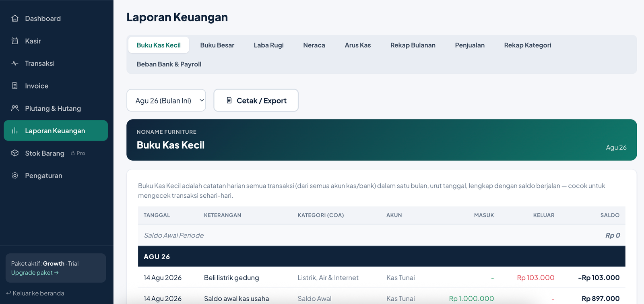Click the Stok Barang box icon
This screenshot has height=304, width=644.
(x=15, y=153)
